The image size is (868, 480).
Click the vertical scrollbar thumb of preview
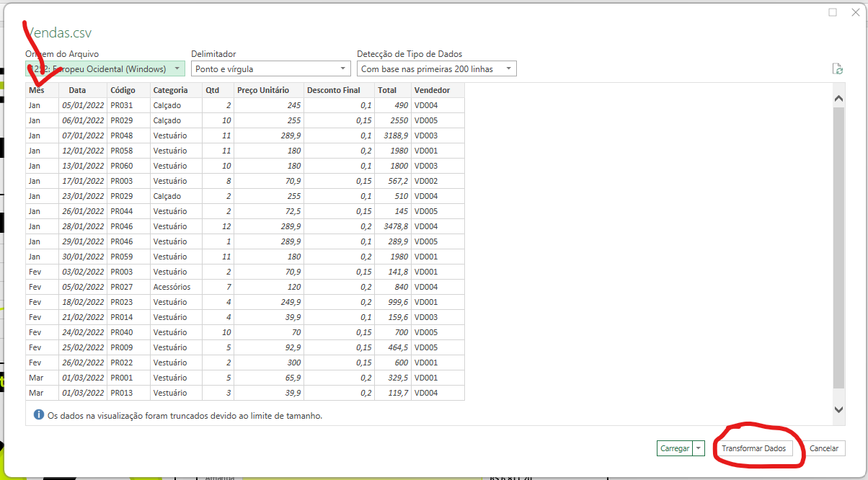838,247
